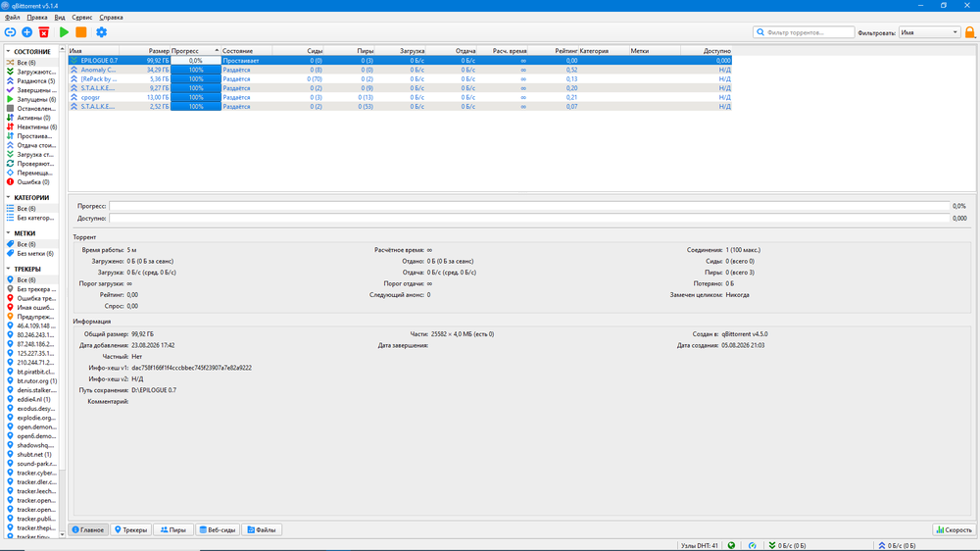Collapse the ТРЕКЕРЫ section

(8, 269)
